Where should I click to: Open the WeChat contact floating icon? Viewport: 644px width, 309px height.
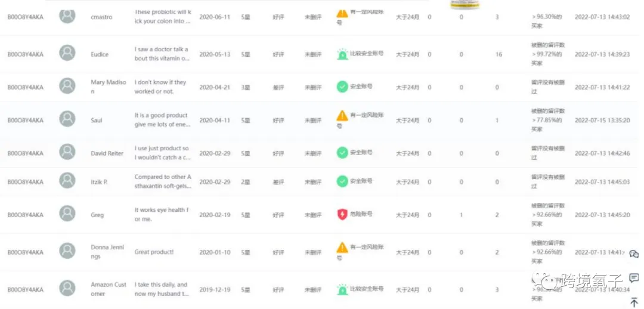click(x=634, y=254)
